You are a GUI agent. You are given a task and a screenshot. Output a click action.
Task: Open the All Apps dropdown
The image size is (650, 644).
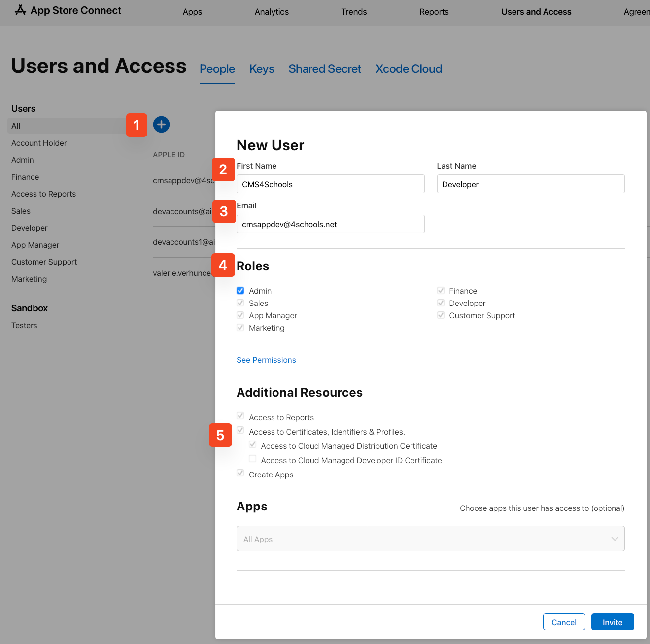pos(431,539)
